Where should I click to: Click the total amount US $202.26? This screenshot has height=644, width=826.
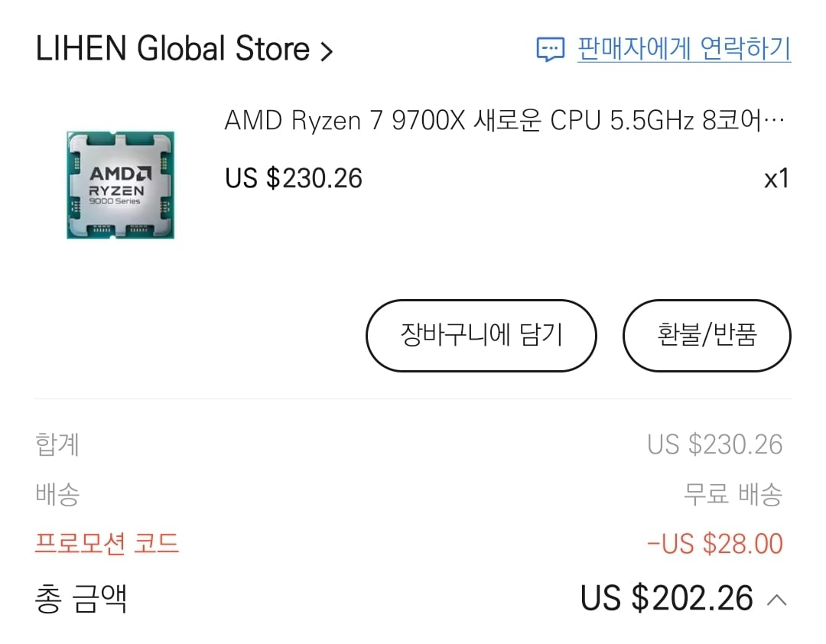(666, 598)
